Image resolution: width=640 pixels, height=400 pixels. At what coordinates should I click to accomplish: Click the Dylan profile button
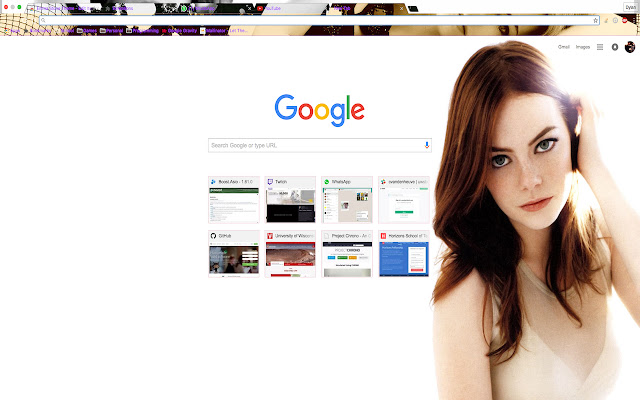pyautogui.click(x=630, y=7)
